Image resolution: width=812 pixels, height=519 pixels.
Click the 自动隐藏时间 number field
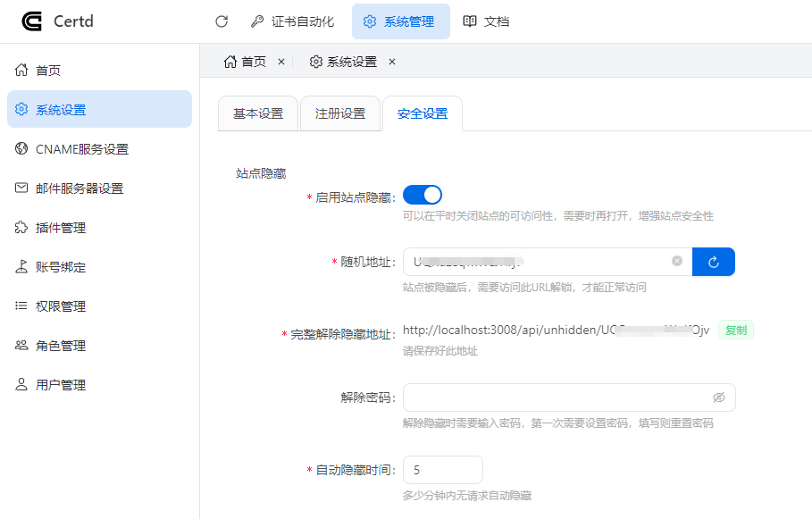click(x=442, y=470)
